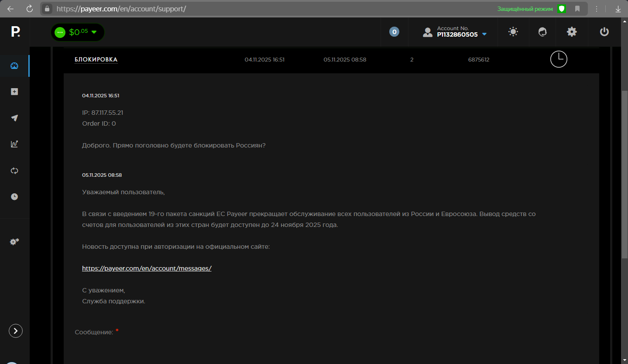Toggle the light/dark theme sun icon
The width and height of the screenshot is (628, 364).
[513, 32]
